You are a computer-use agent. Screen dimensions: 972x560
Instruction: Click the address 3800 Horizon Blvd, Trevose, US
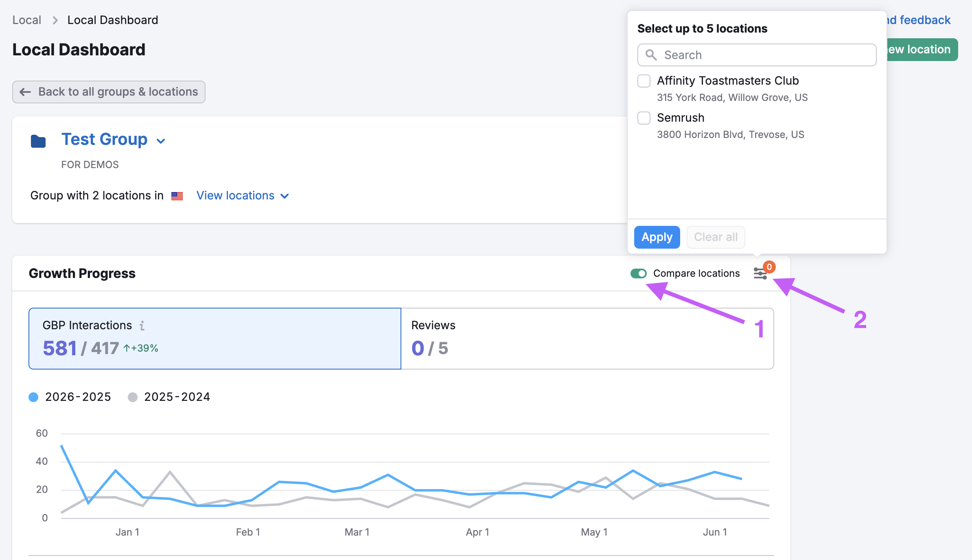point(731,135)
